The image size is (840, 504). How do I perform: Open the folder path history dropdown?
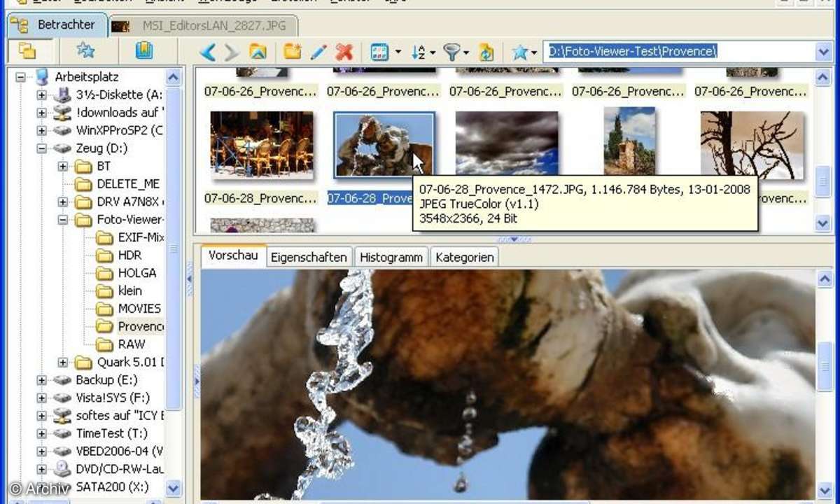click(x=823, y=52)
